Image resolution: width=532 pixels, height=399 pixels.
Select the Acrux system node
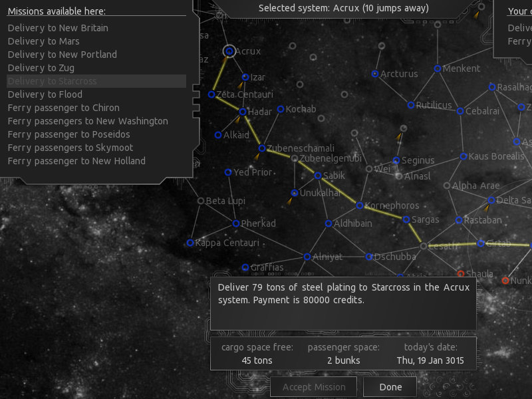[x=229, y=51]
